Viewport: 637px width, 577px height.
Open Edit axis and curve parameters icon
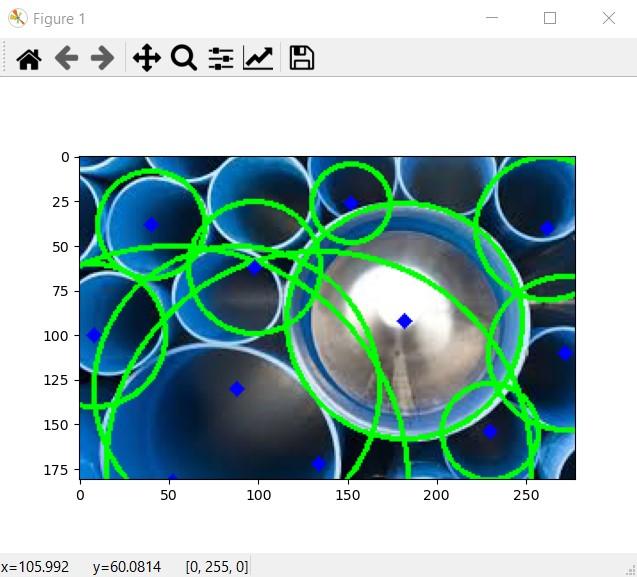pyautogui.click(x=258, y=58)
